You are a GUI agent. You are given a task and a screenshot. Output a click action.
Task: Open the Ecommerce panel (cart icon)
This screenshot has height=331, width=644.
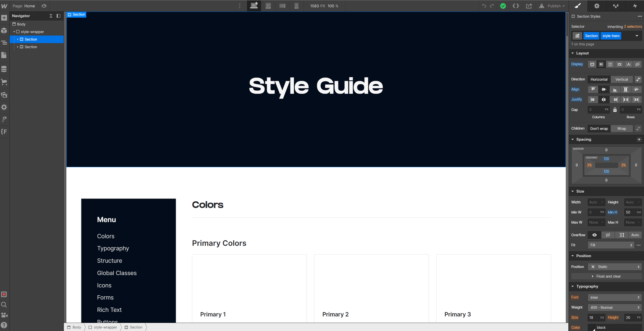click(4, 82)
